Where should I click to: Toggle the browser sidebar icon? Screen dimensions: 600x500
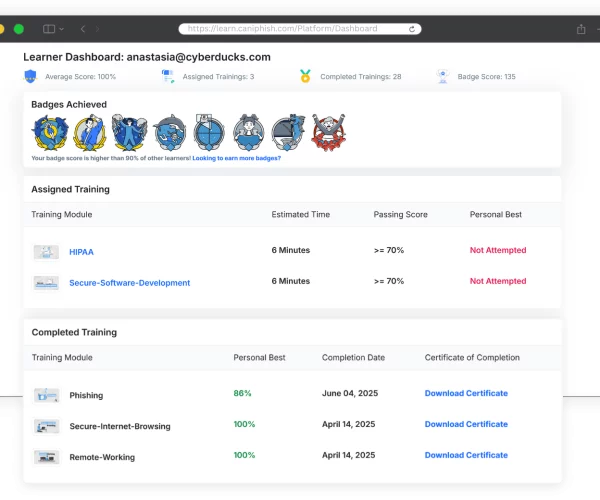49,29
